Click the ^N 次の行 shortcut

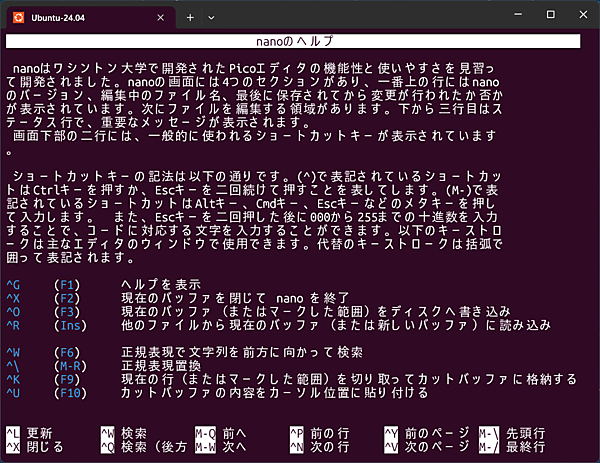pyautogui.click(x=317, y=445)
